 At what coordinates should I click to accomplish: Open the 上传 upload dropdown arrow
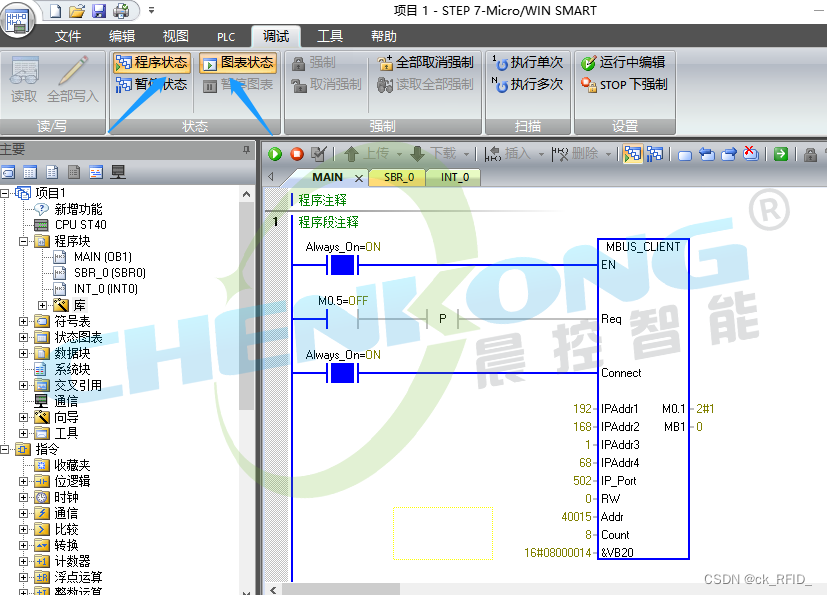(399, 154)
